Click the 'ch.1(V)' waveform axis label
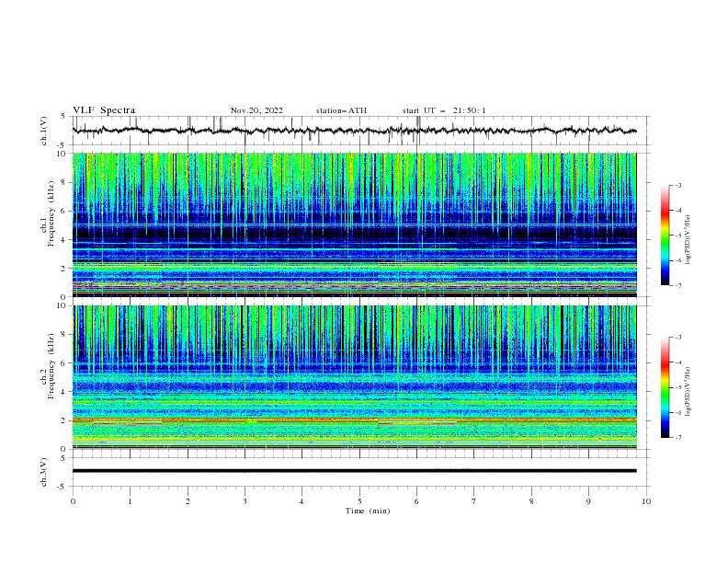Viewport: 728px width, 563px height. click(x=44, y=131)
